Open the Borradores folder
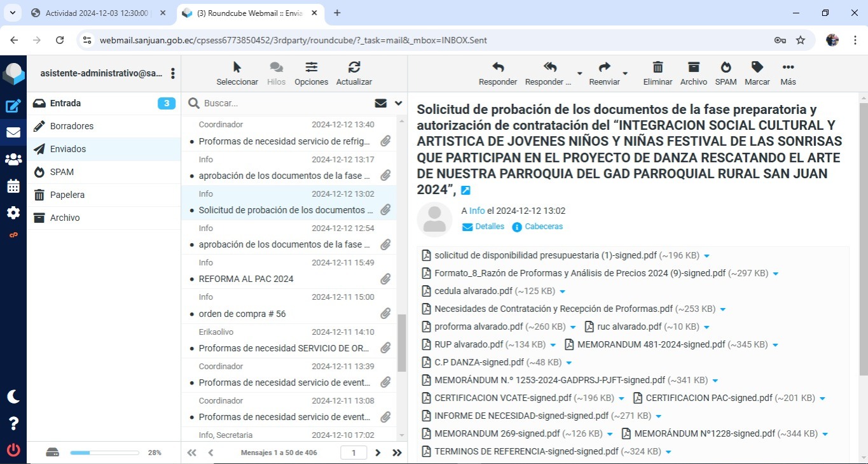 72,126
